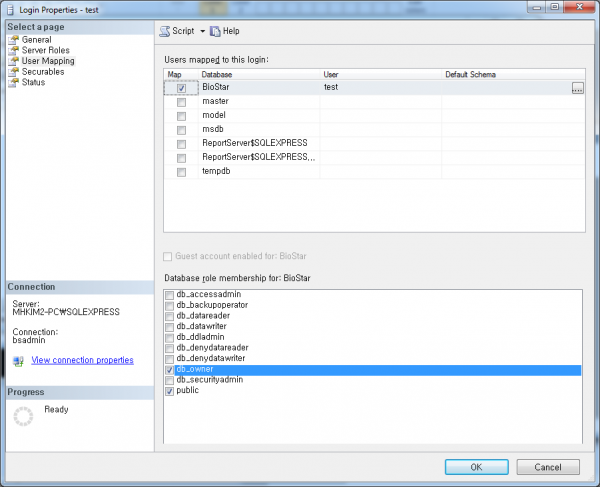Select the Securables page icon
Viewport: 600px width, 487px height.
13,72
